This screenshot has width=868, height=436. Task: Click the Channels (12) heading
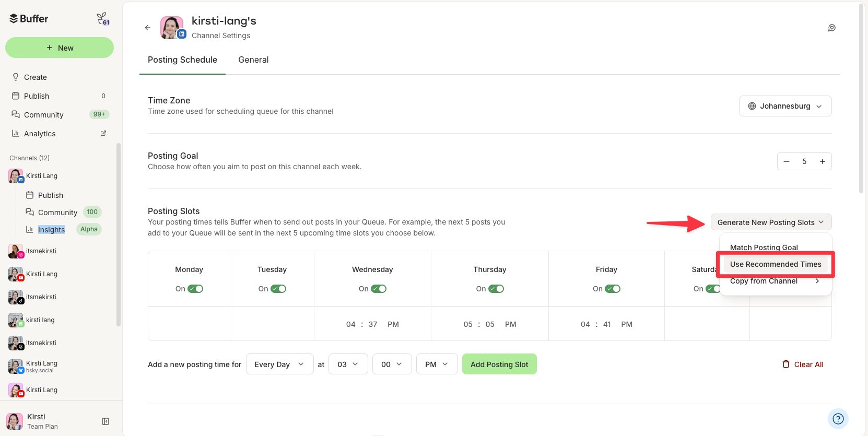[x=29, y=158]
